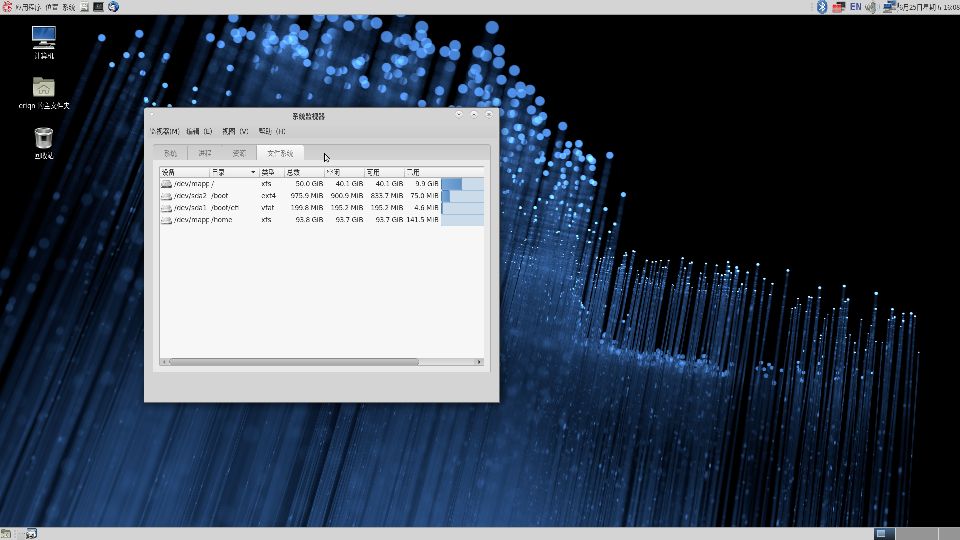Click disk icon of /dev/sda2 row
This screenshot has width=960, height=540.
click(x=166, y=196)
